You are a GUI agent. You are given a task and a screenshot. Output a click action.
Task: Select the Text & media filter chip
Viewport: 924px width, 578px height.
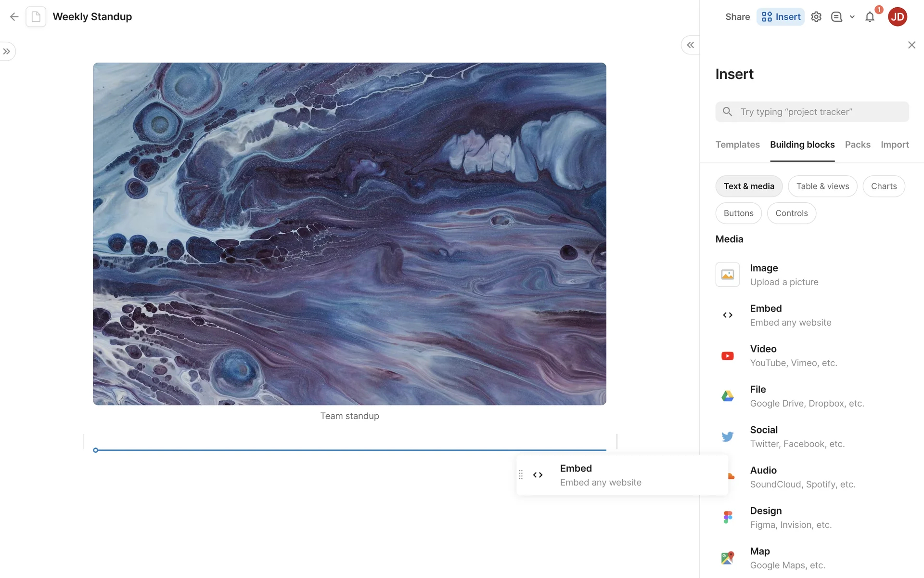coord(749,186)
